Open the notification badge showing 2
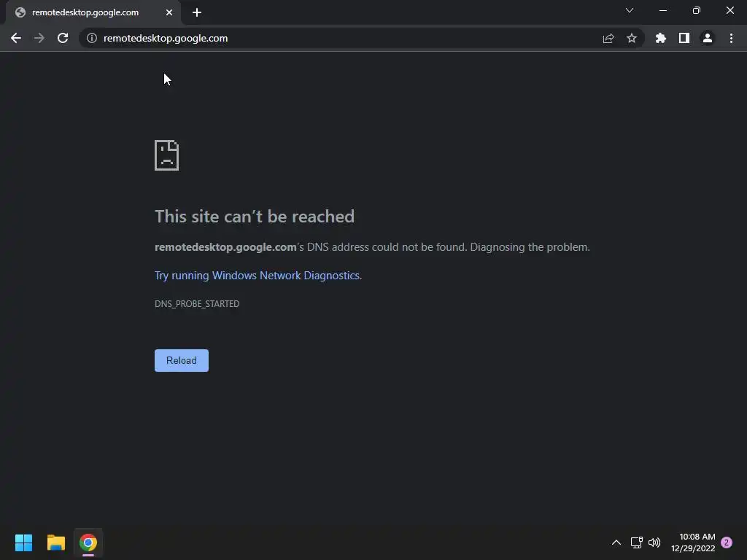The width and height of the screenshot is (747, 560). coord(727,542)
